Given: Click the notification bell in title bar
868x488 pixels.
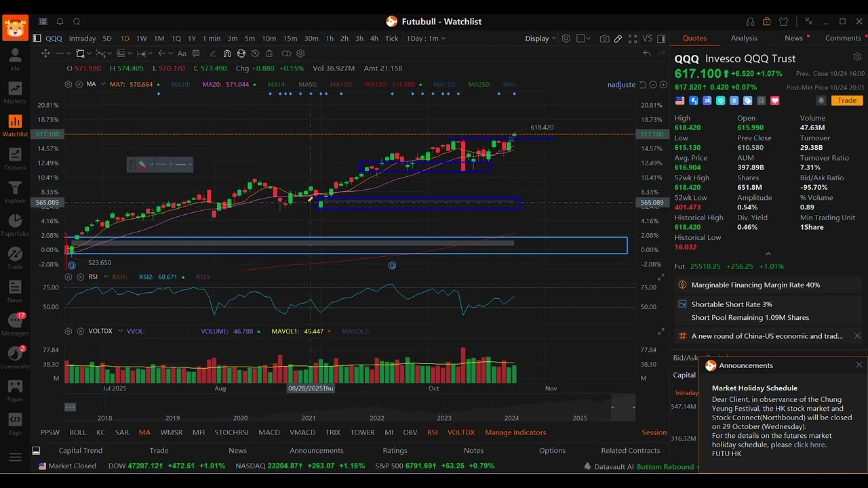Looking at the screenshot, I should click(60, 22).
